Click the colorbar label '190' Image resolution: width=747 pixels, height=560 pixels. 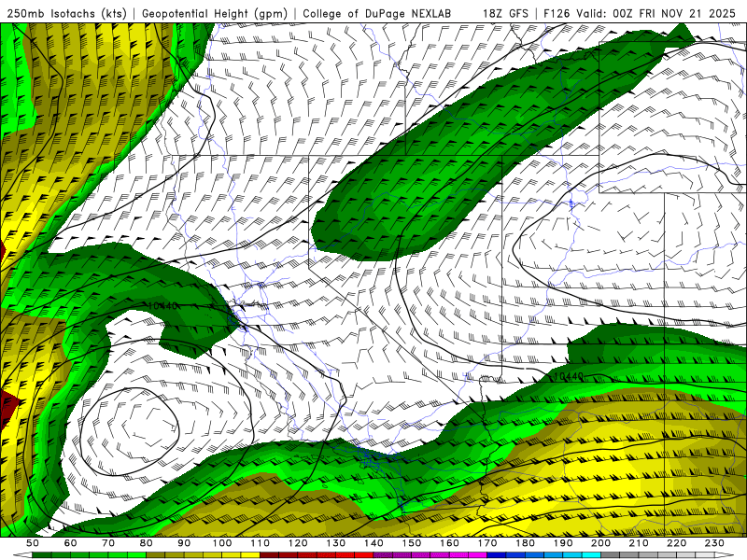click(x=563, y=543)
